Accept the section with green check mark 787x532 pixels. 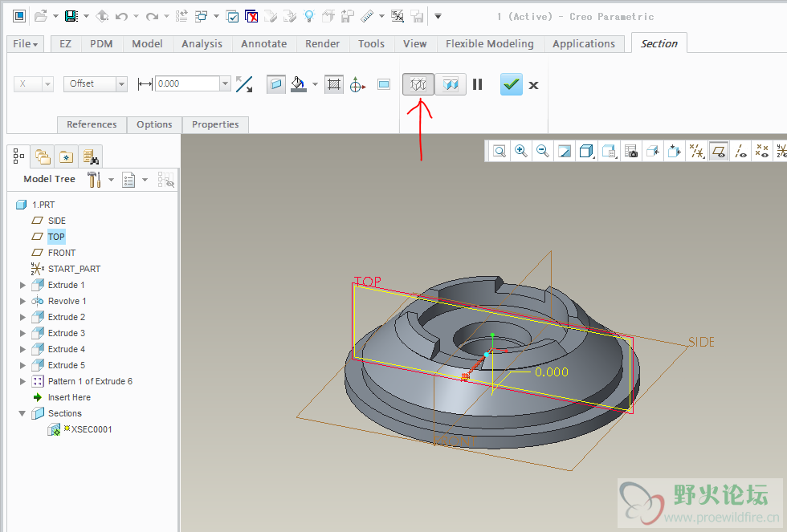[x=511, y=84]
